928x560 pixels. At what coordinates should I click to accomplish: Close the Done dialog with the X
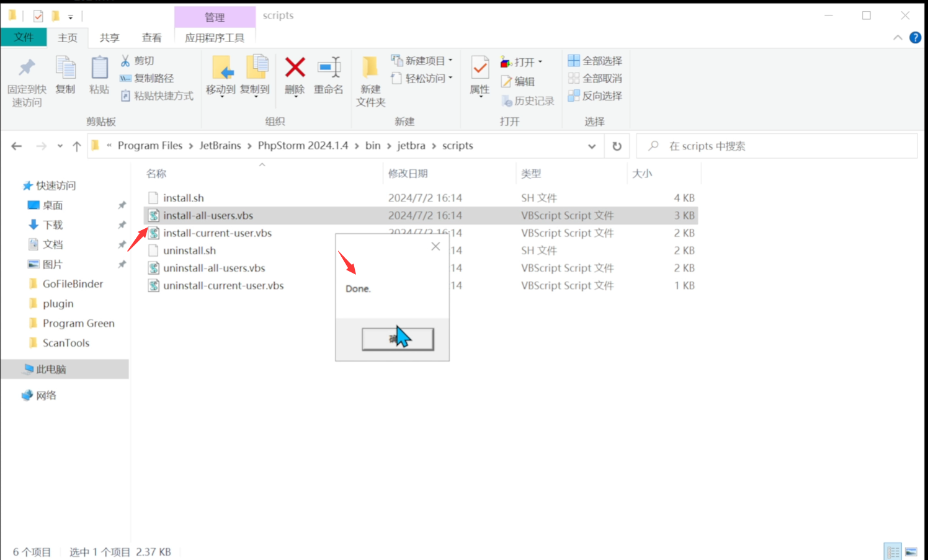pos(435,246)
